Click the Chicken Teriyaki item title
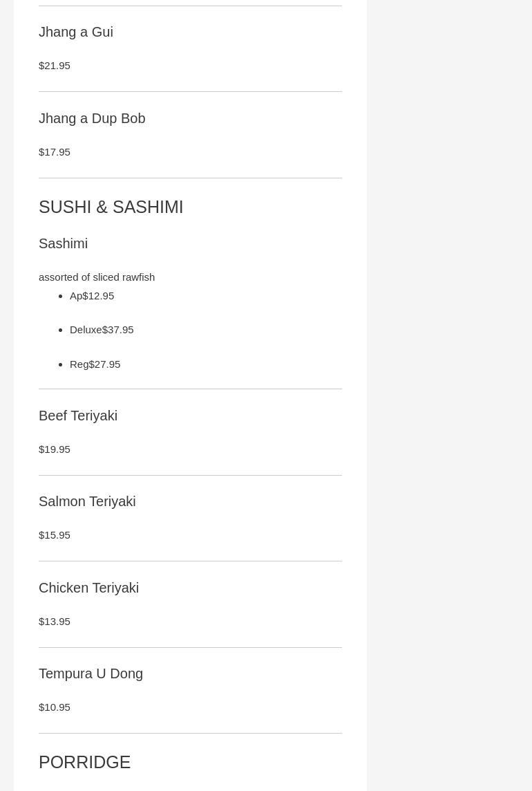The height and width of the screenshot is (791, 532). 88,588
